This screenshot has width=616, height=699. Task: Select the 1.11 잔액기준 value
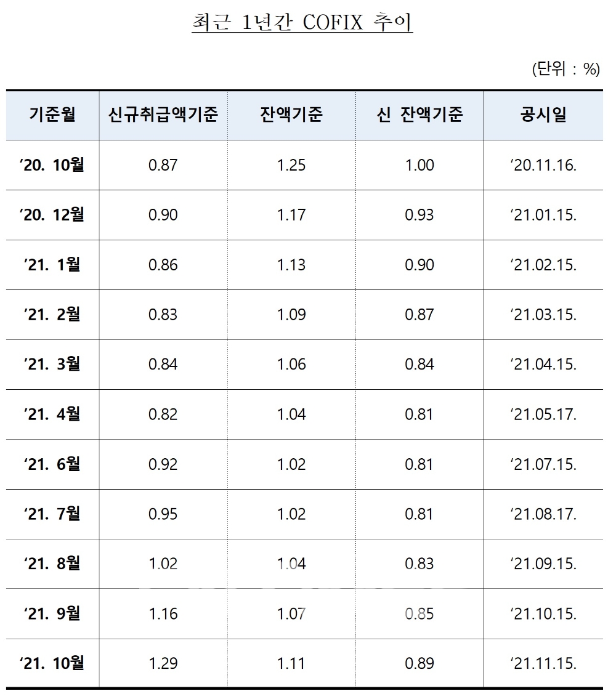291,663
